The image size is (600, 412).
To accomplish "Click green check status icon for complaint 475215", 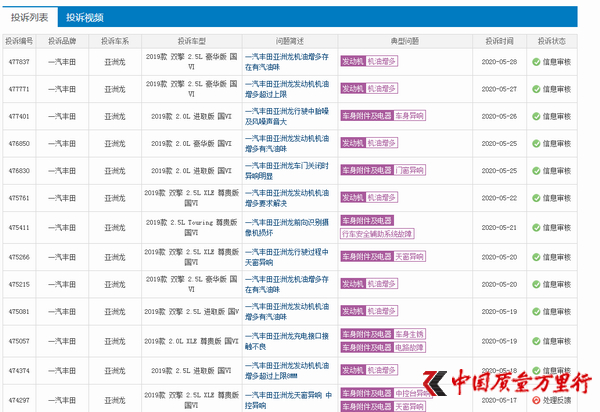I will [x=536, y=284].
